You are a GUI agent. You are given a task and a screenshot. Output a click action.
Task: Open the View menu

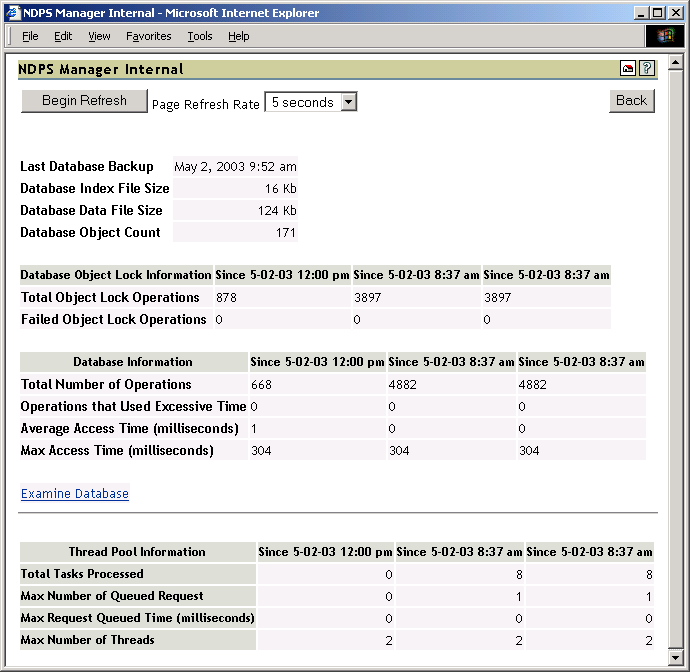click(99, 36)
